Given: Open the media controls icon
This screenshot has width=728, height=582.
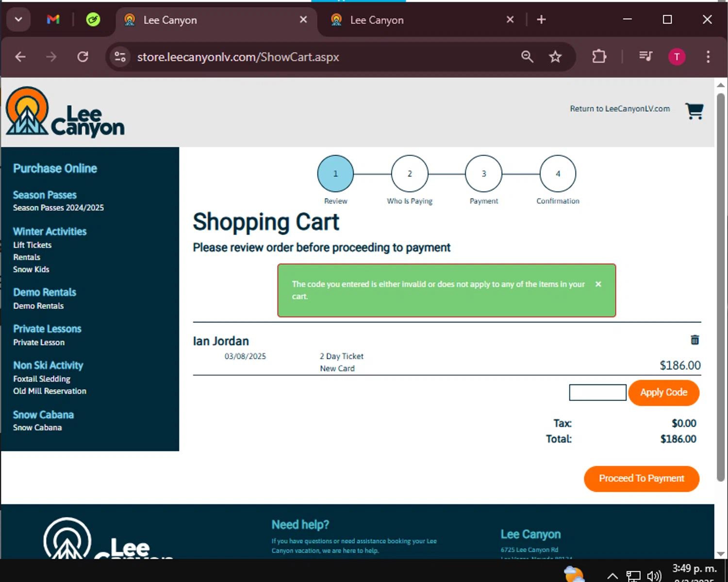Looking at the screenshot, I should 645,57.
